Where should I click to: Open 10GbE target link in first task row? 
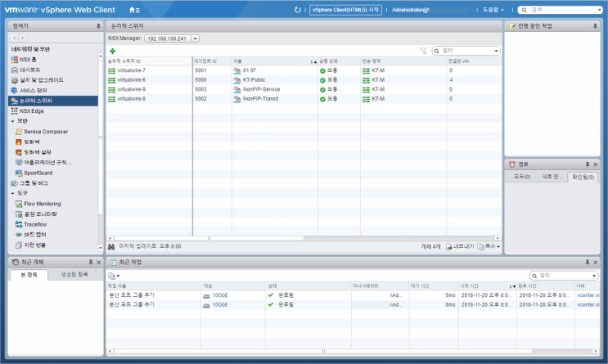pyautogui.click(x=220, y=295)
